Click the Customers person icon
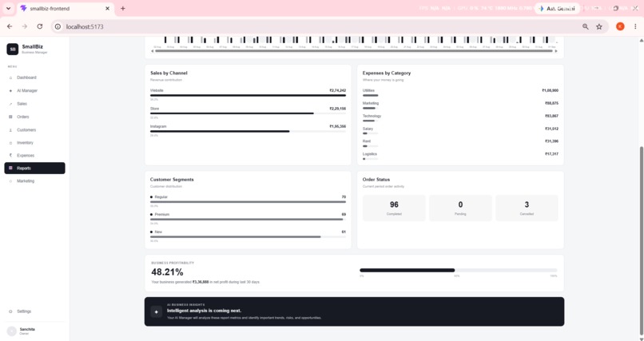The height and width of the screenshot is (341, 644). pyautogui.click(x=10, y=130)
